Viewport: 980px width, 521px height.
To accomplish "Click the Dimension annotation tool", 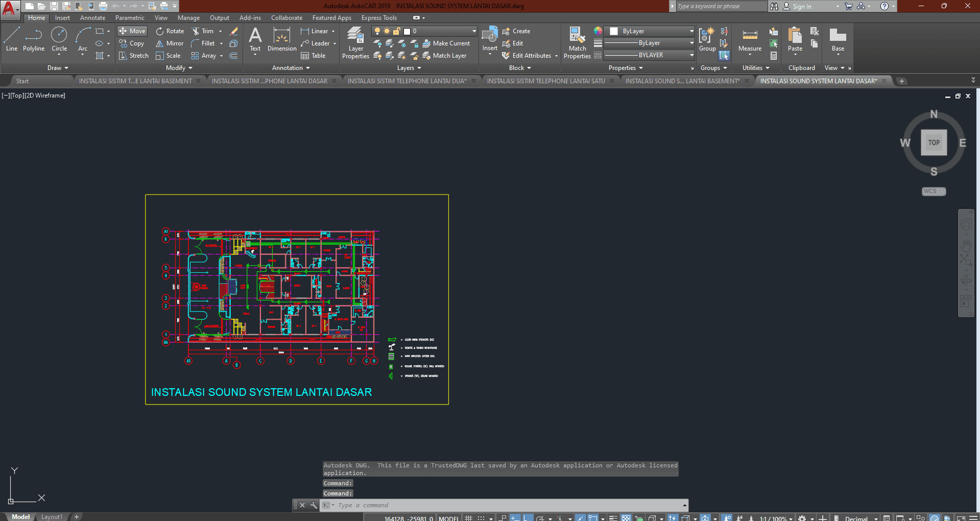I will pos(282,40).
